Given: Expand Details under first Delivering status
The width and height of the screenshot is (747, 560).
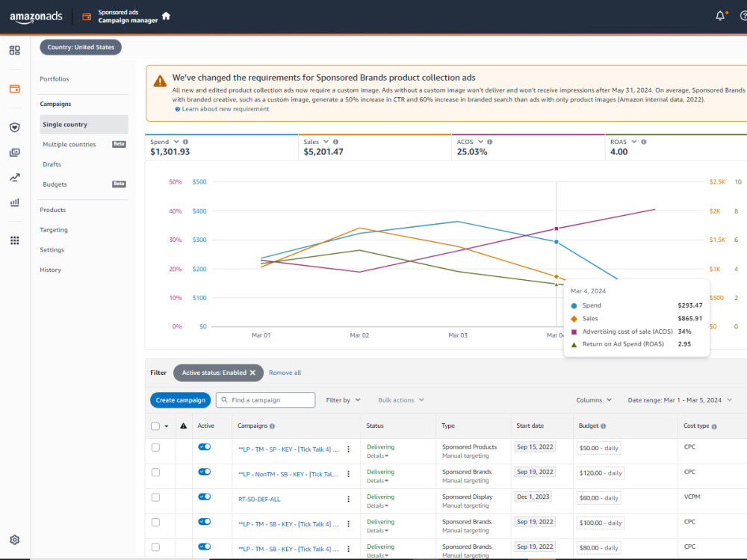Looking at the screenshot, I should coord(377,455).
